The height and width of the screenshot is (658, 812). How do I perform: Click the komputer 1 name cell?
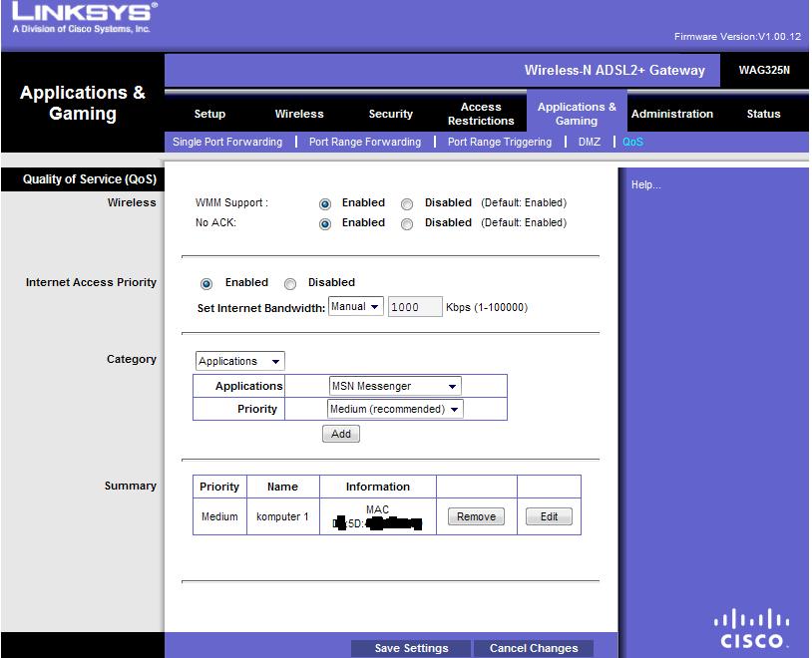[x=282, y=516]
